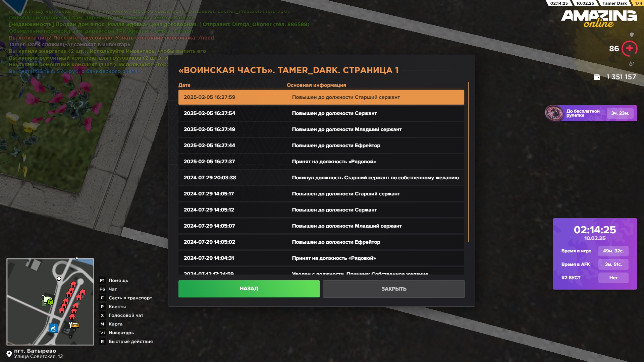Screen dimensions: 644x362
Task: Select the 2024-07-29 14:04:31 Рядовой entry
Action: [x=321, y=258]
